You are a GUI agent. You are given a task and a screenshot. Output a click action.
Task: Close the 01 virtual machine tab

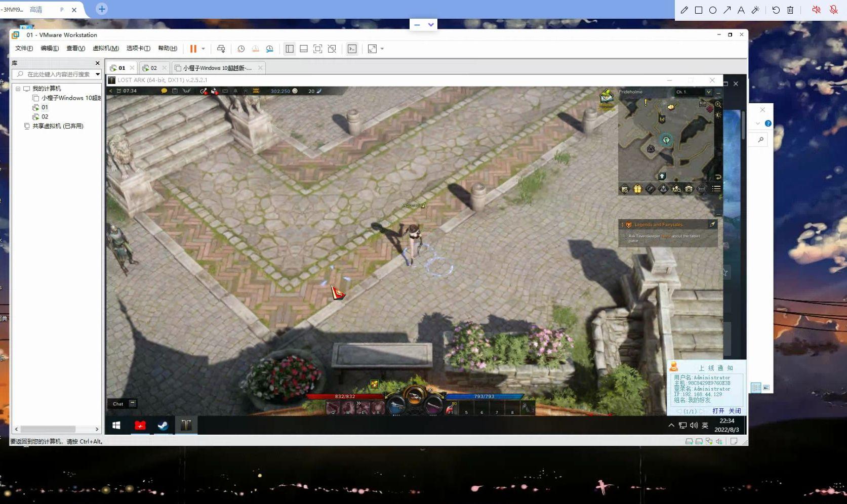point(132,68)
